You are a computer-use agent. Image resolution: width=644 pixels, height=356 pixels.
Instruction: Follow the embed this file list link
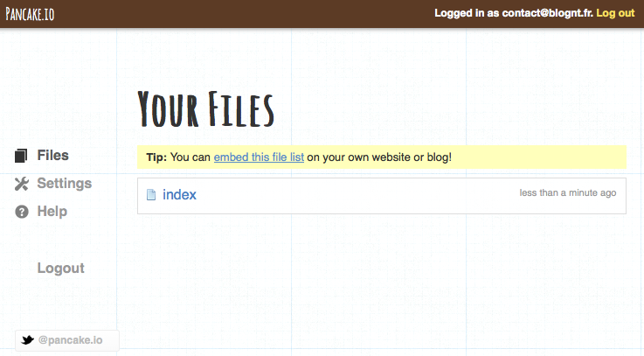[x=259, y=157]
